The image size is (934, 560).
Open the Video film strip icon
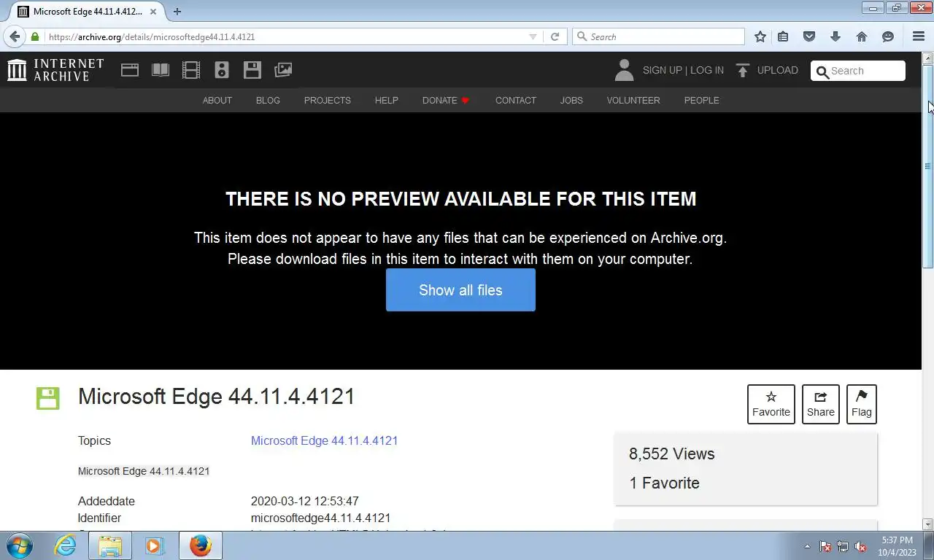191,70
